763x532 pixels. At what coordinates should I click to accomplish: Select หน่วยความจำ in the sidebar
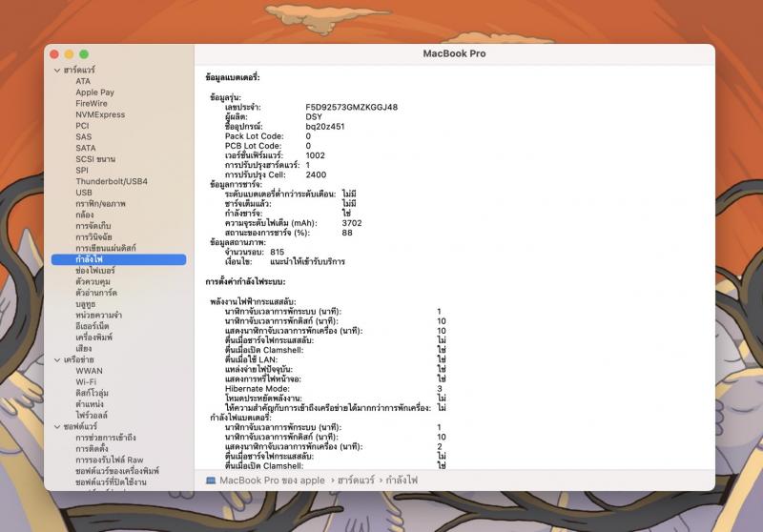click(98, 316)
